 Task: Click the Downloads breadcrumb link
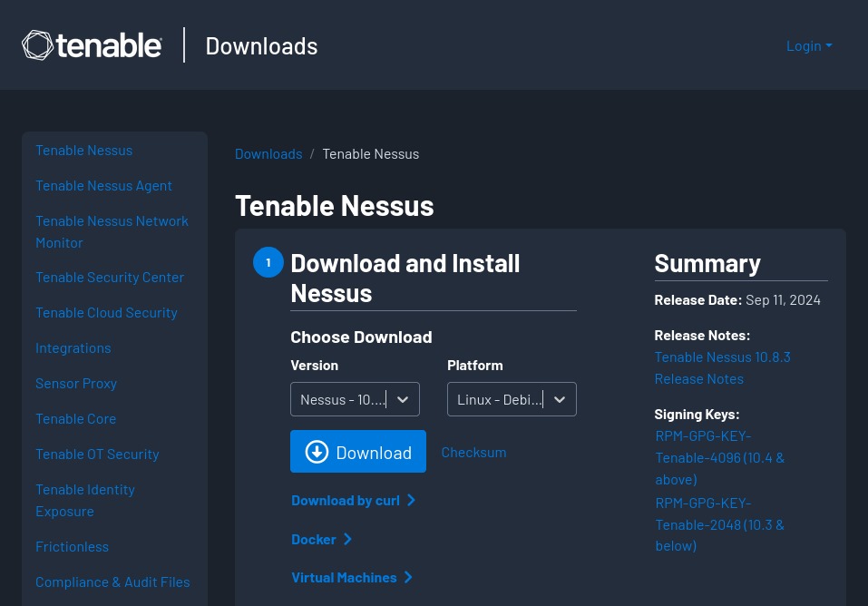pyautogui.click(x=268, y=154)
